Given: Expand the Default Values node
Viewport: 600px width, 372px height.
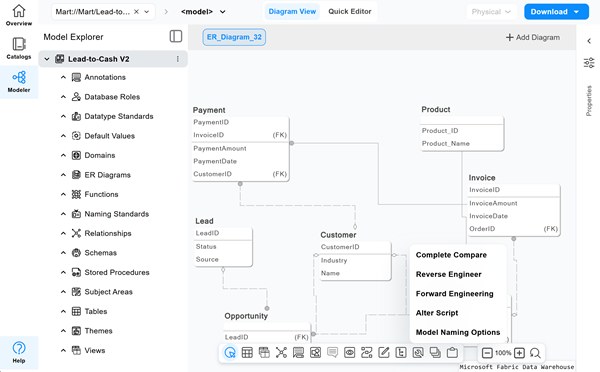Looking at the screenshot, I should point(63,136).
